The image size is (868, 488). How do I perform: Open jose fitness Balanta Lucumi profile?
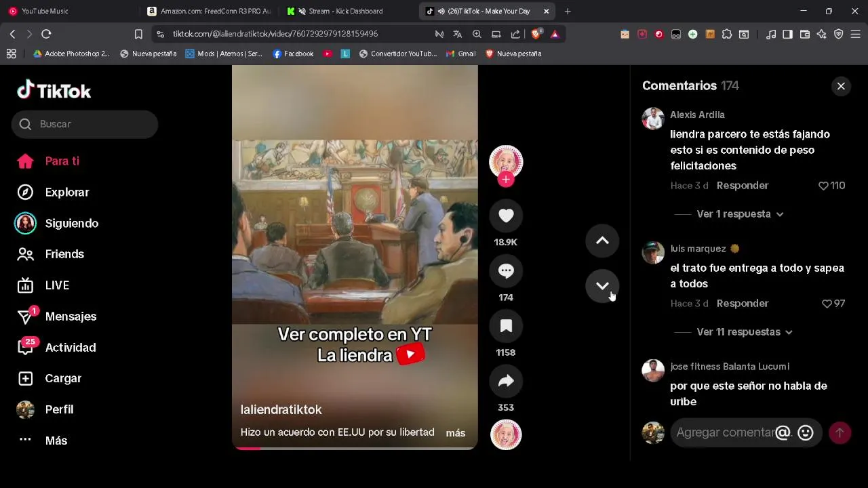tap(730, 367)
